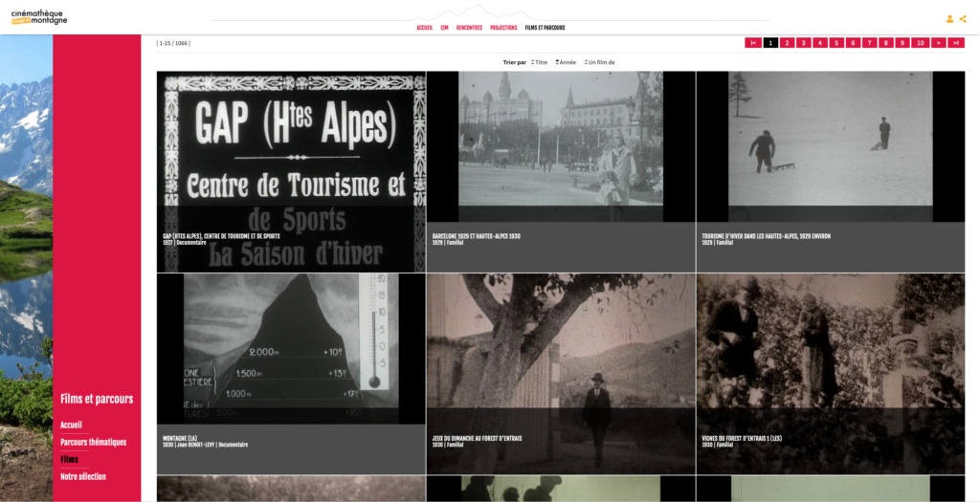Sort films by Année
The width and height of the screenshot is (980, 502).
[566, 62]
